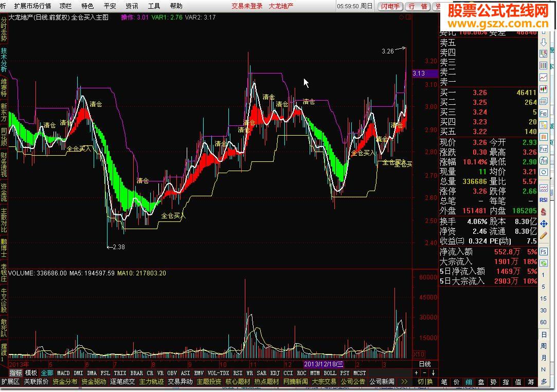The width and height of the screenshot is (557, 392).
Task: Click the wave indicator icon
Action: [x=544, y=188]
